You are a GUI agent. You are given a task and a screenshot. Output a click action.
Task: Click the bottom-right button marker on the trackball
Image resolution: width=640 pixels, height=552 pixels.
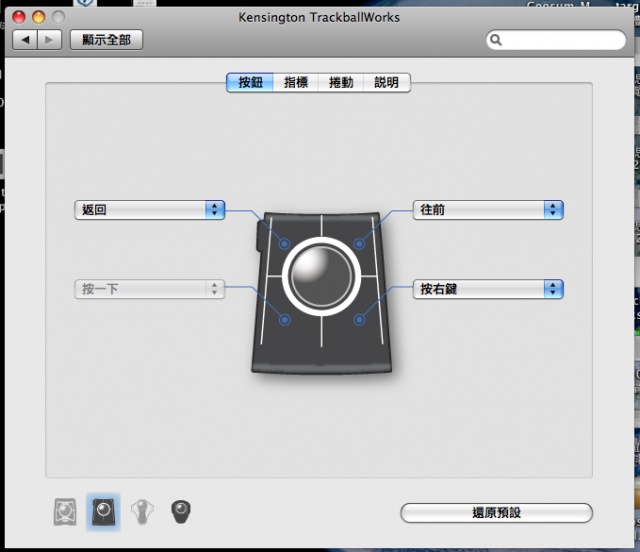point(359,320)
